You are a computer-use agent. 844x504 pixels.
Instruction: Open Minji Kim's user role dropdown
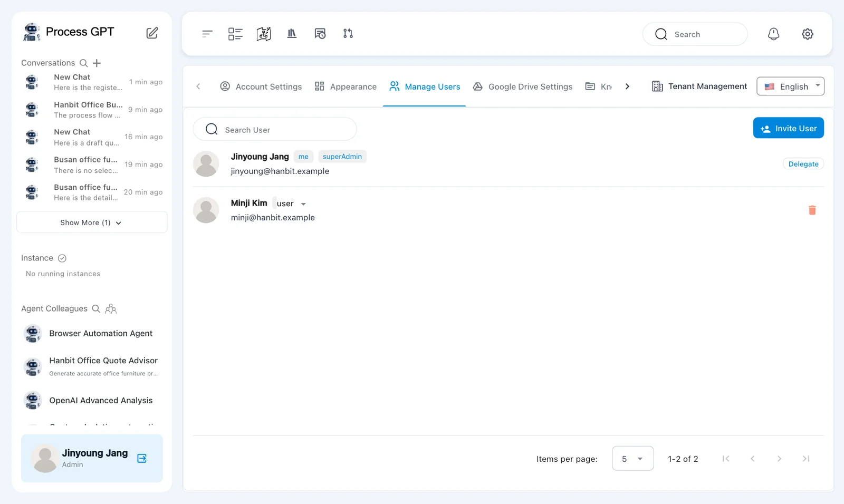tap(291, 203)
